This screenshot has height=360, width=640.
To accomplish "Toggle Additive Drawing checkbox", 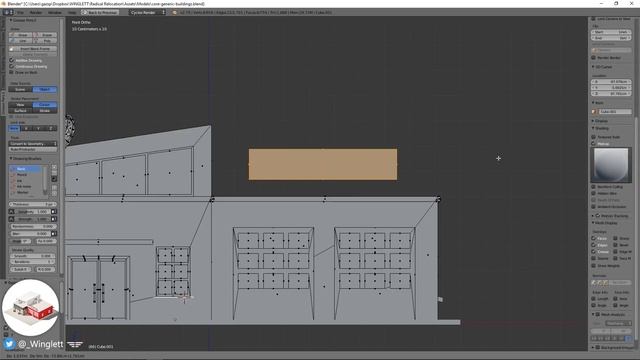I will pos(11,60).
